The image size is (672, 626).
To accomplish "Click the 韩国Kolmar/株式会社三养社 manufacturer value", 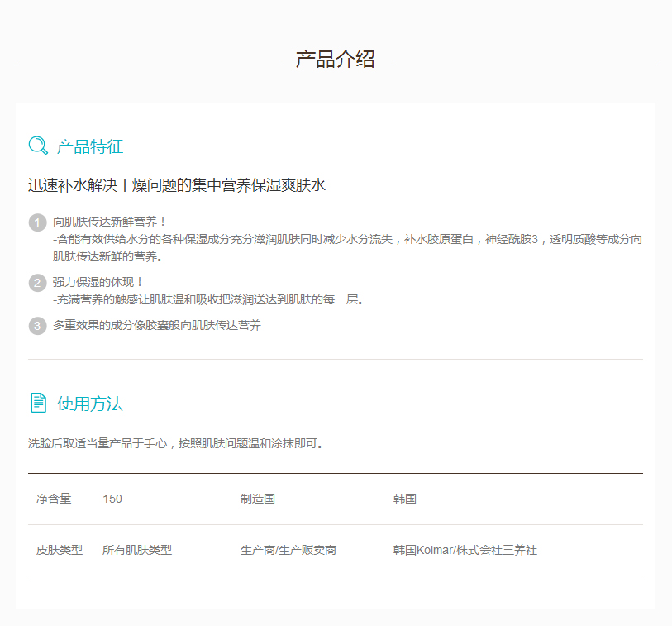I will tap(465, 551).
